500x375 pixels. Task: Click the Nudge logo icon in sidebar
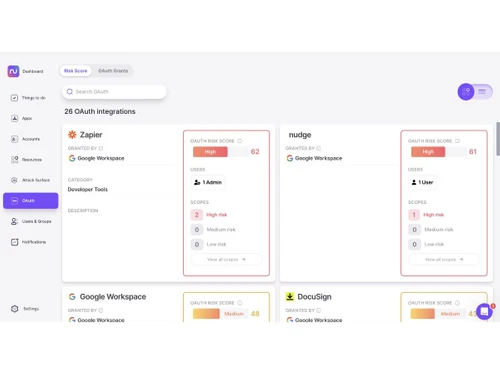click(13, 71)
